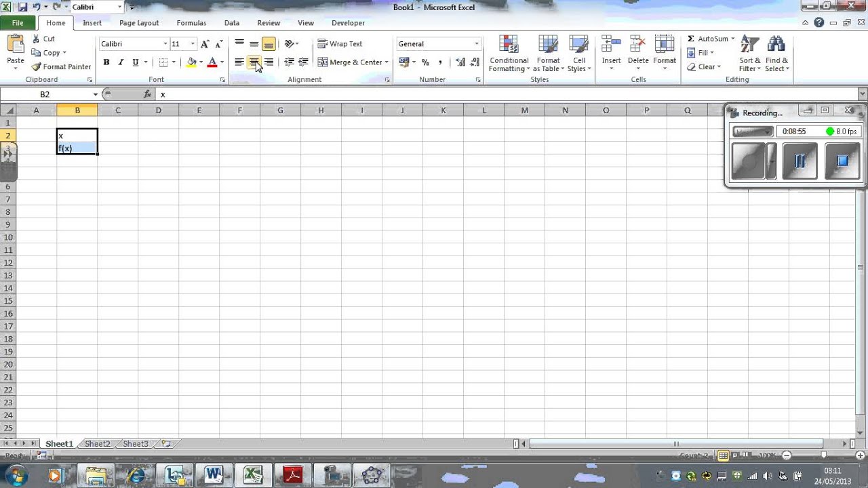The height and width of the screenshot is (488, 868).
Task: Click the Decrease Font Size icon
Action: (218, 44)
